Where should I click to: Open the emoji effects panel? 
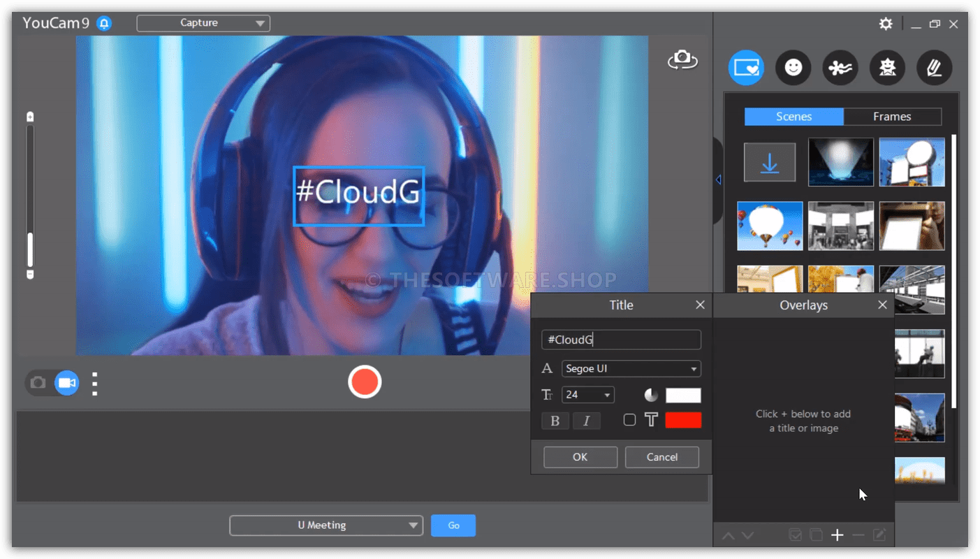point(793,68)
